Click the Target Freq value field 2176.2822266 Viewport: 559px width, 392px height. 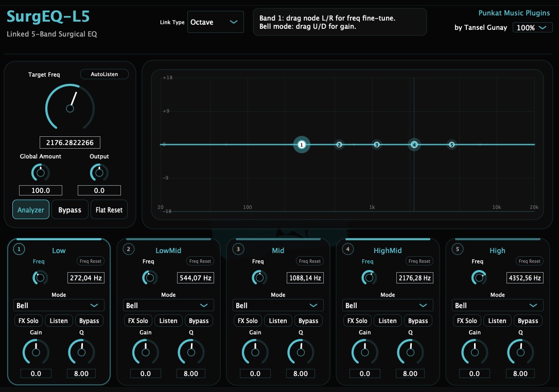[x=70, y=142]
